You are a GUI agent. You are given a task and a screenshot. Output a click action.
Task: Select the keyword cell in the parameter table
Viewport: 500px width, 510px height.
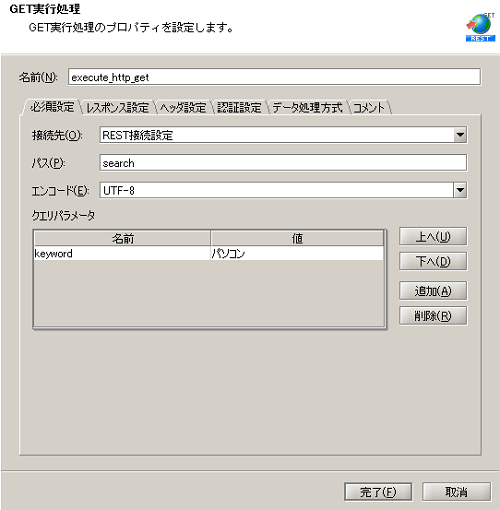point(122,253)
